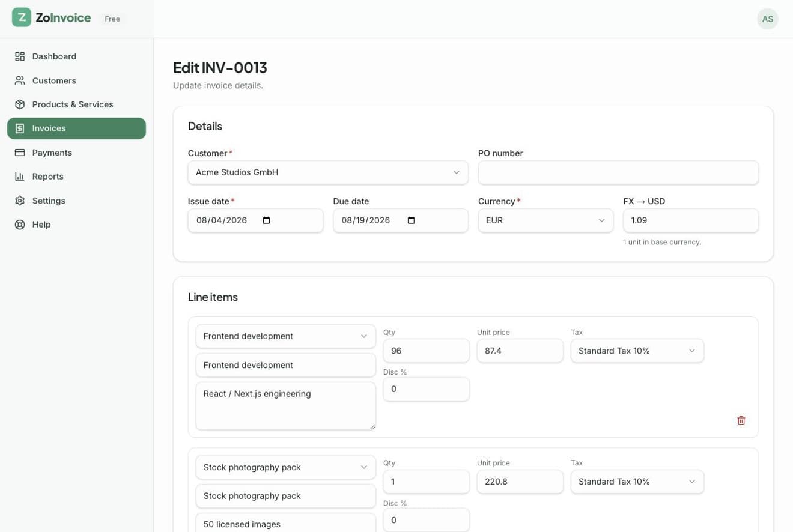
Task: Click the Unit price field showing 87.4
Action: (520, 351)
